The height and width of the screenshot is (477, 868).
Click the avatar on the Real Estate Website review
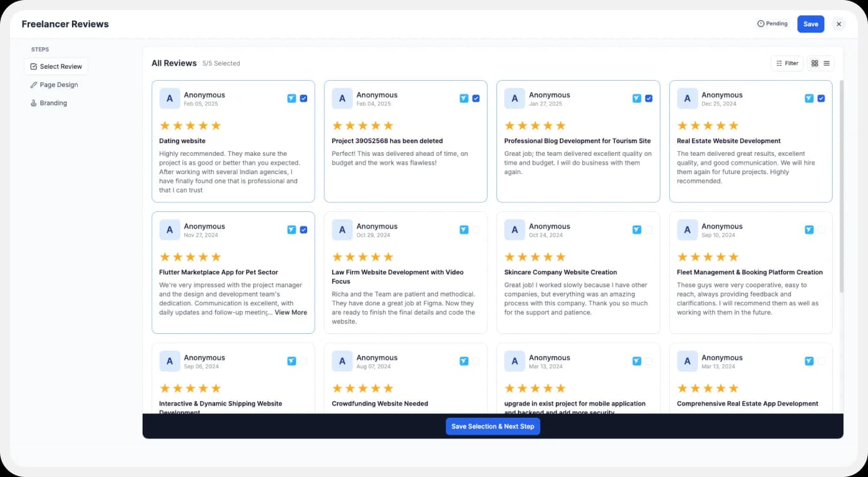(x=687, y=98)
